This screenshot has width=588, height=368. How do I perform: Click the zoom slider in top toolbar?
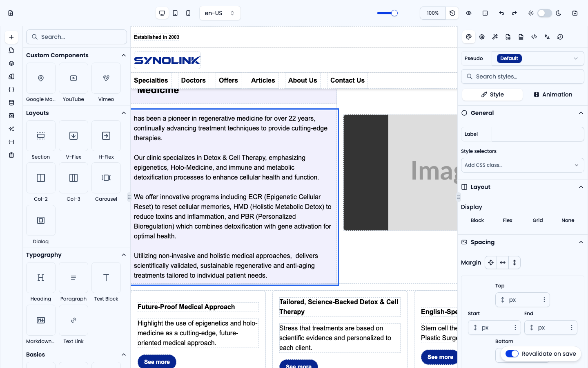[x=387, y=13]
